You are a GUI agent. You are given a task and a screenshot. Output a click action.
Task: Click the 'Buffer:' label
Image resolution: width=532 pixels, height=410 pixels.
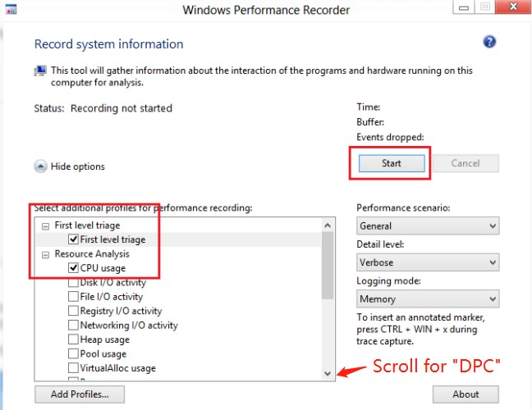pyautogui.click(x=370, y=122)
